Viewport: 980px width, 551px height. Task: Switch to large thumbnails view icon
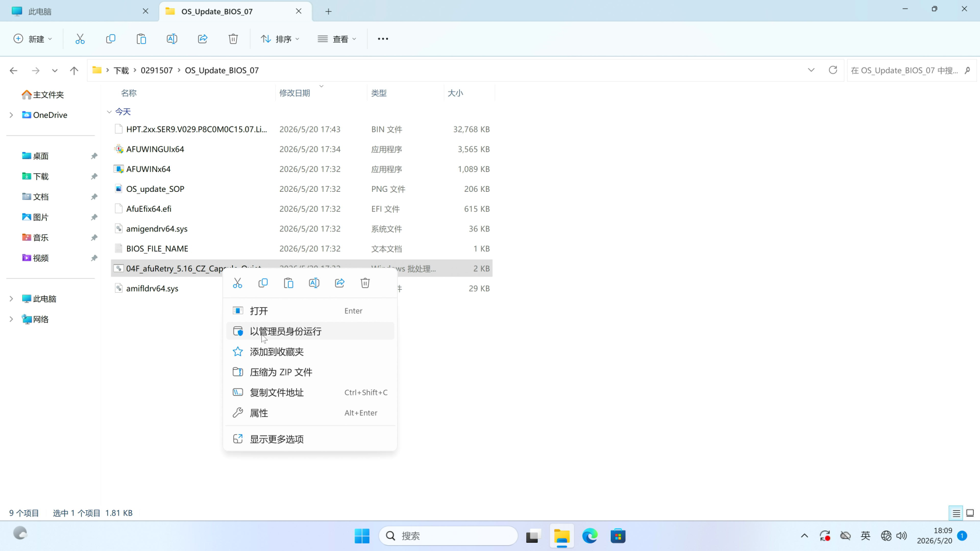pos(970,513)
